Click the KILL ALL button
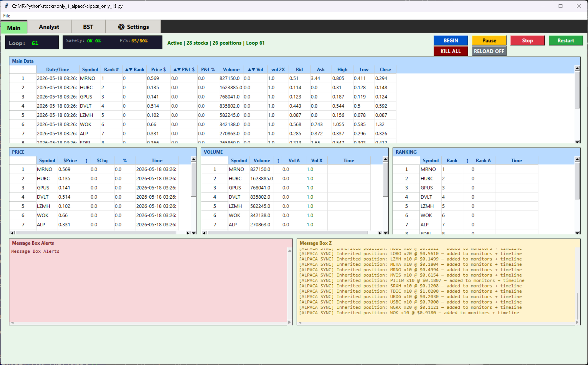 click(x=451, y=51)
